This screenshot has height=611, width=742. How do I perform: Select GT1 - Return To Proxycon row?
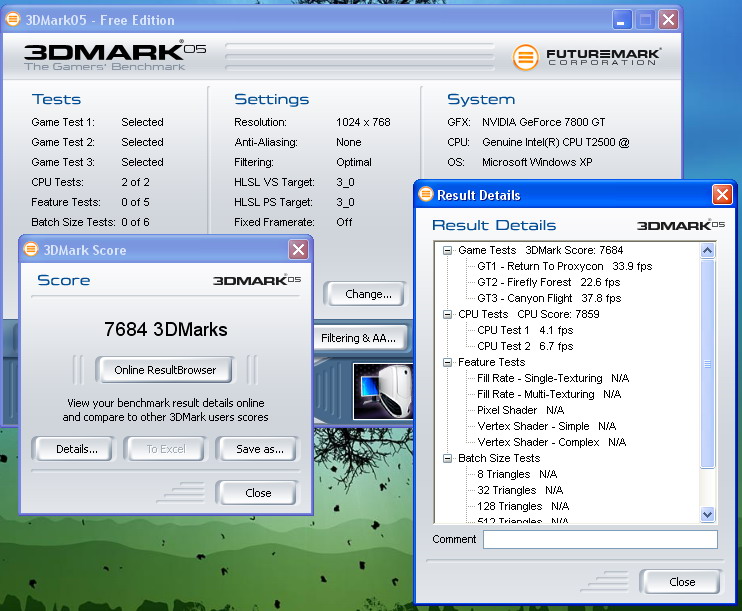[x=565, y=266]
